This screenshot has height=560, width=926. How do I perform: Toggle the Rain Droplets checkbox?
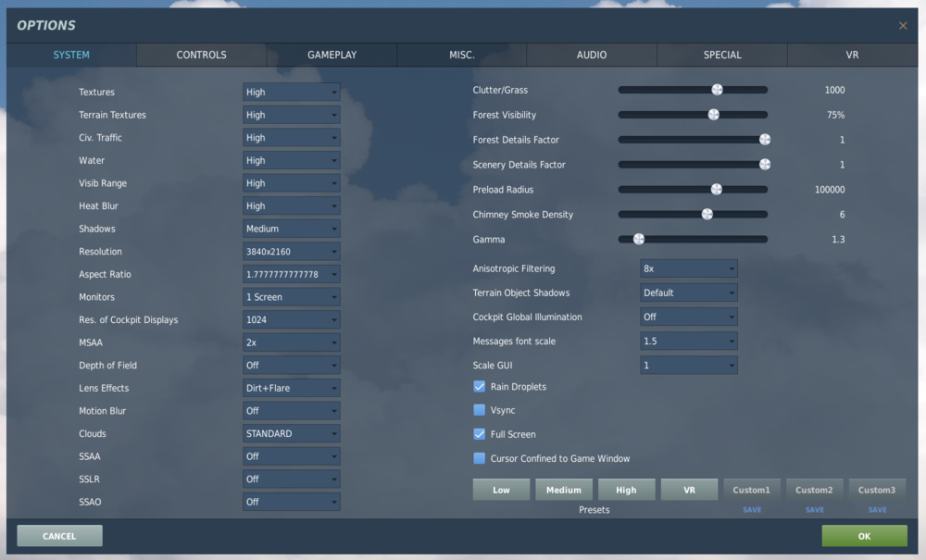(x=479, y=387)
